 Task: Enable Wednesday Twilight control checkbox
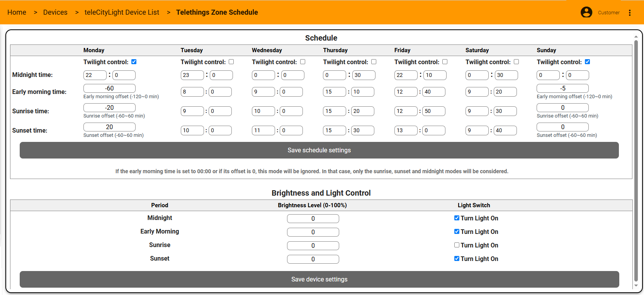click(x=302, y=62)
